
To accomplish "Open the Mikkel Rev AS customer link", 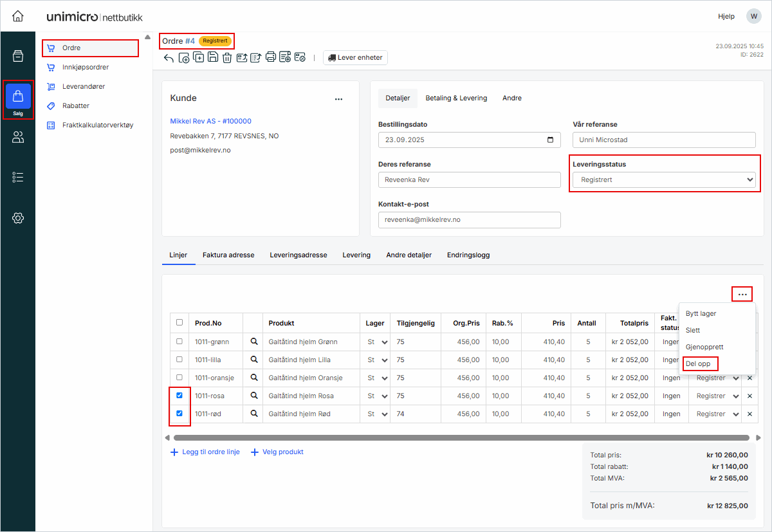I will tap(210, 121).
